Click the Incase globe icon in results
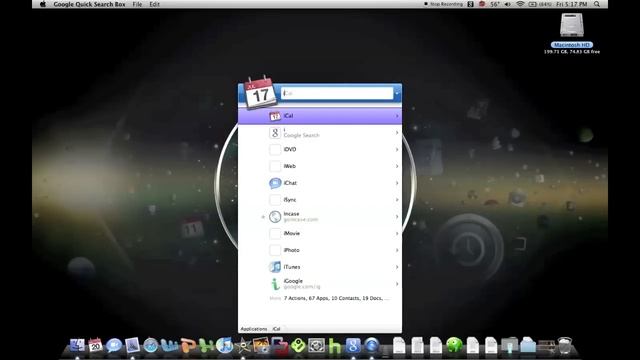Image resolution: width=640 pixels, height=360 pixels. click(x=275, y=217)
